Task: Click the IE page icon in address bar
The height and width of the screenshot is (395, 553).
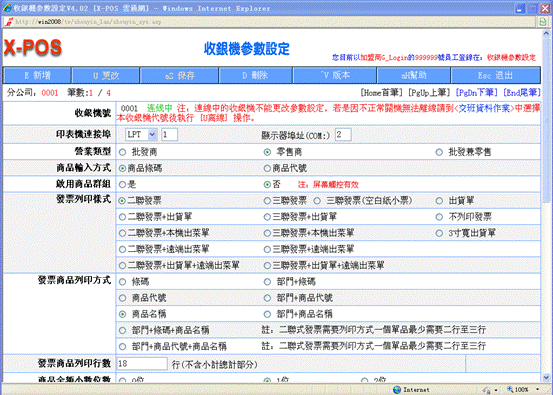Action: coord(8,22)
